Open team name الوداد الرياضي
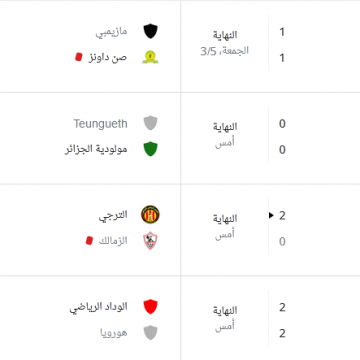This screenshot has height=360, width=360. tap(98, 307)
